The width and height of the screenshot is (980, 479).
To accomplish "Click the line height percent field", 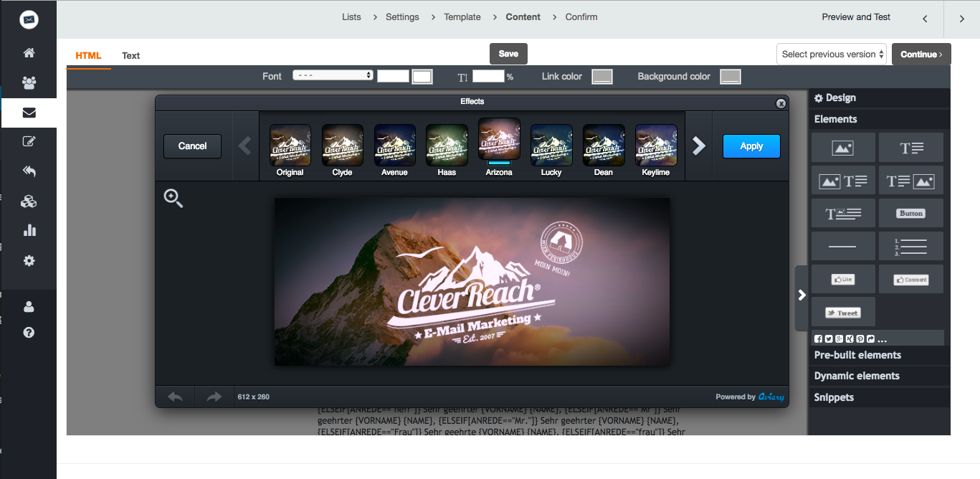I will tap(488, 76).
